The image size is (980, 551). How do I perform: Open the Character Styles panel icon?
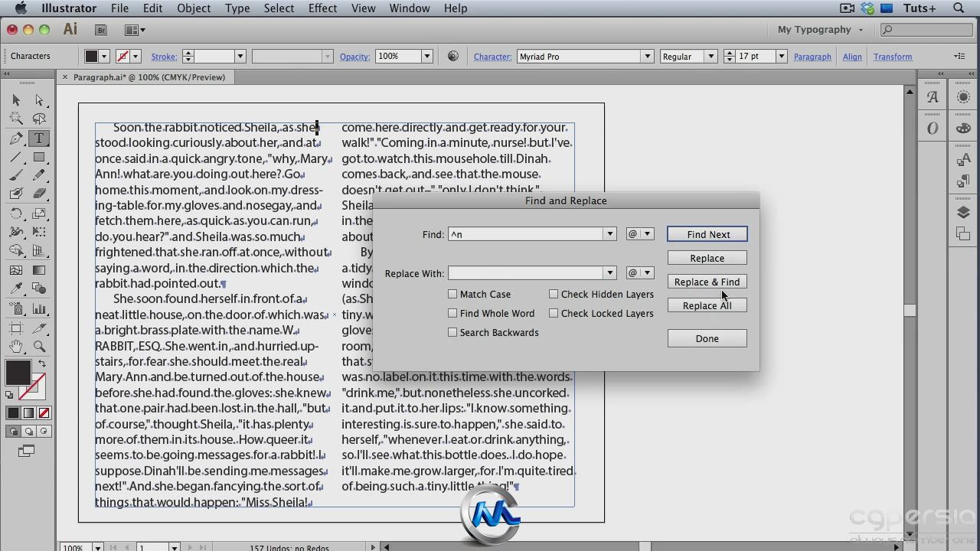[963, 160]
